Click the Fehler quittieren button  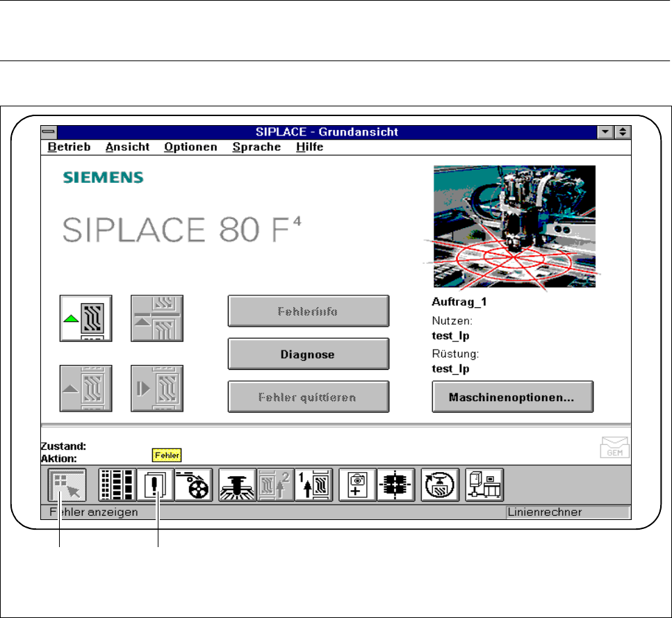pyautogui.click(x=309, y=397)
